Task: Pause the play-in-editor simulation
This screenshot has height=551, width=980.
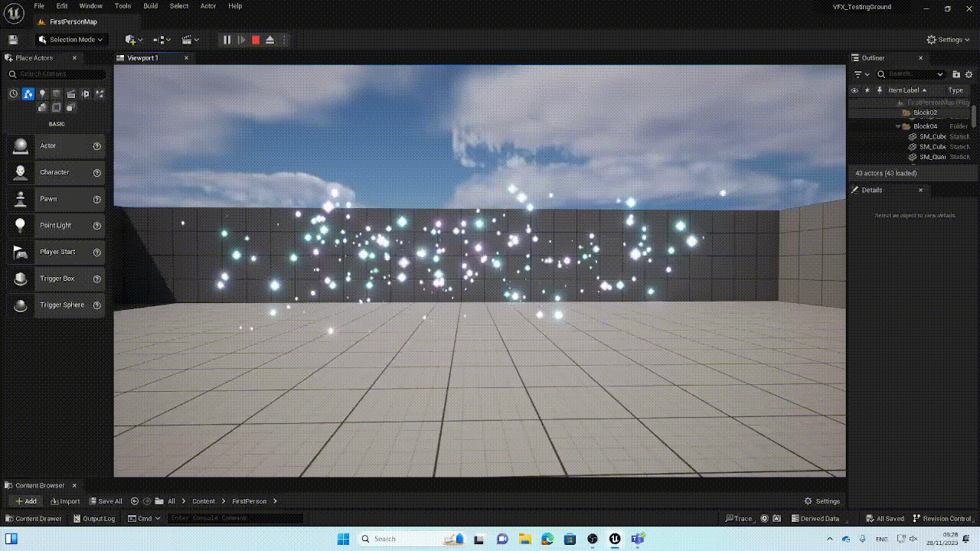Action: pos(227,40)
